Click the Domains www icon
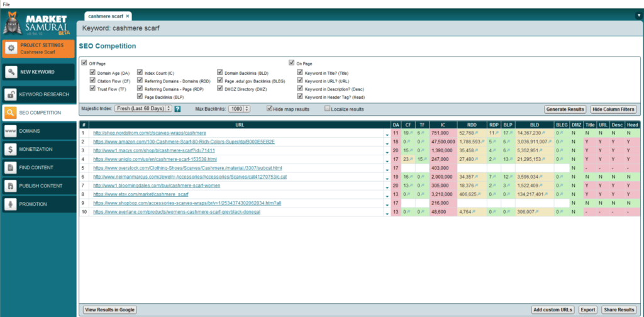Image resolution: width=644 pixels, height=317 pixels. (x=11, y=131)
